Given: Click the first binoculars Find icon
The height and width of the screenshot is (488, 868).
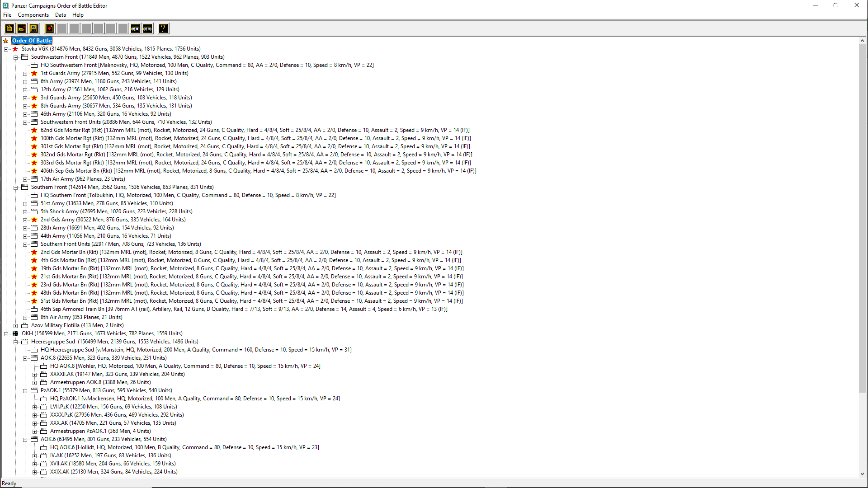Looking at the screenshot, I should tap(135, 28).
